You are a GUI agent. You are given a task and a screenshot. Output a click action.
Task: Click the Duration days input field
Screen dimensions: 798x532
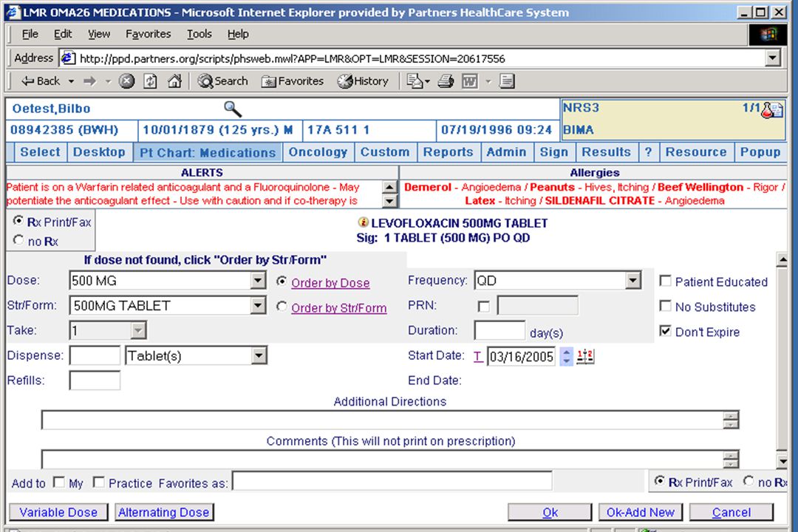tap(499, 330)
